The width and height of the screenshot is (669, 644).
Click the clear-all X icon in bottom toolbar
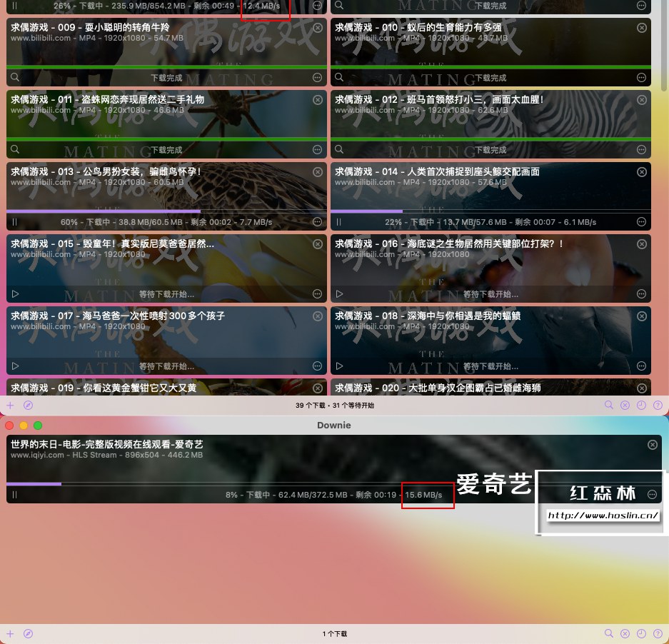625,634
